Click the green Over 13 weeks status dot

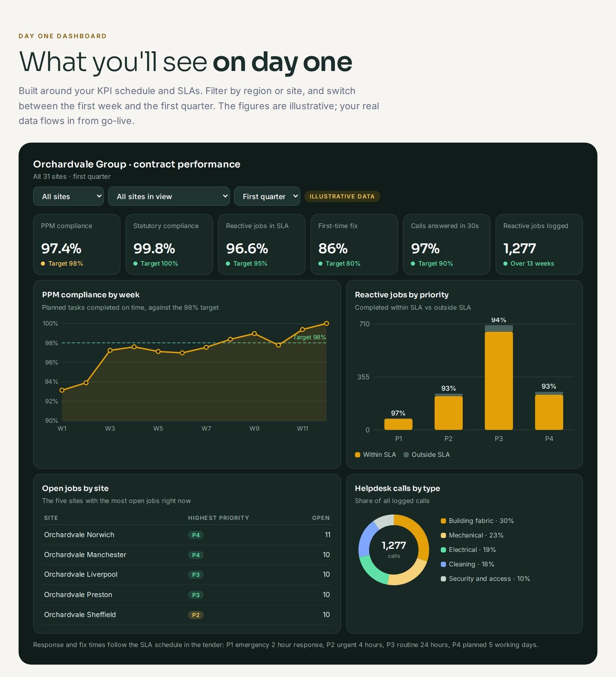pyautogui.click(x=506, y=264)
